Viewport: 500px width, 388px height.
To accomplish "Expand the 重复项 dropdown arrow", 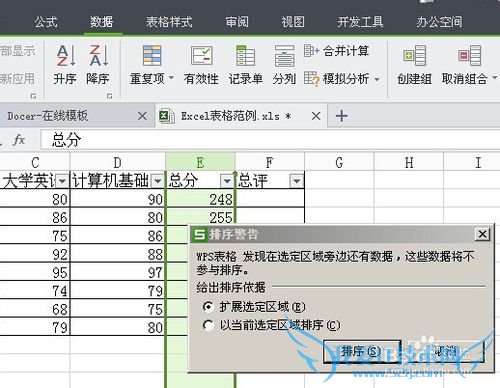I will [171, 78].
